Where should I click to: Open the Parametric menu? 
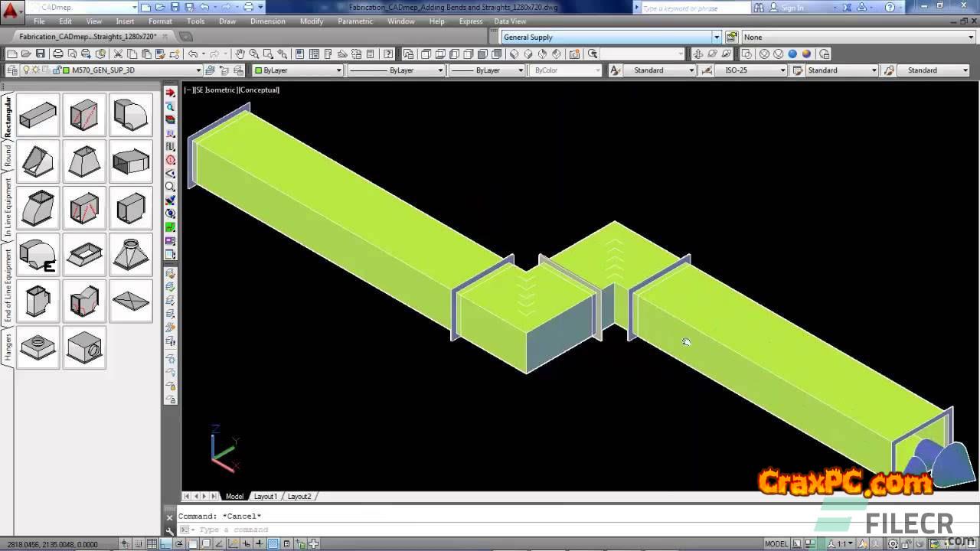pyautogui.click(x=355, y=21)
